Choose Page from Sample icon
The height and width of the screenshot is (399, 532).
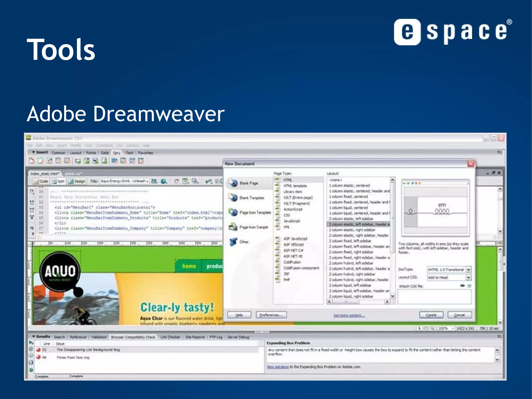[x=234, y=227]
